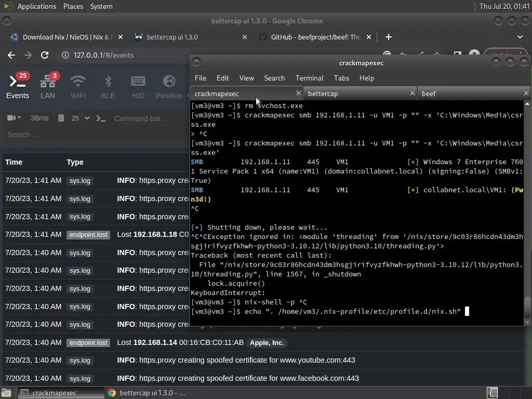The image size is (532, 399).
Task: Close the beef terminal tab
Action: [x=526, y=93]
